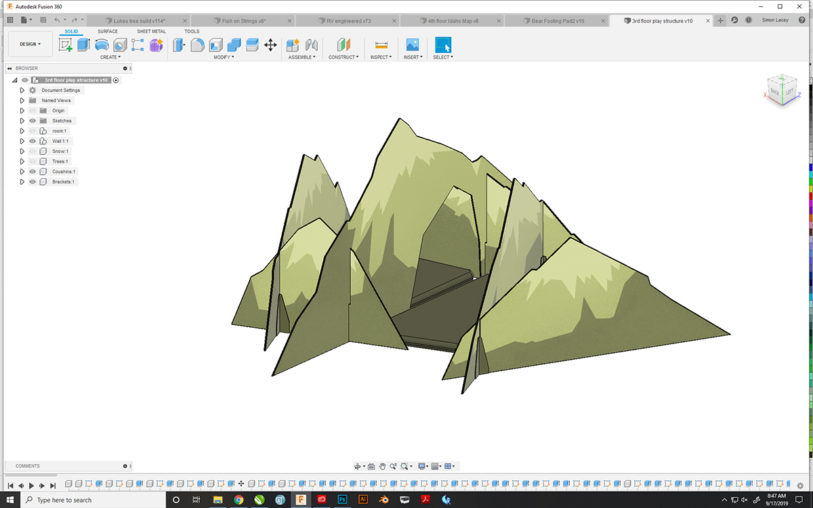The width and height of the screenshot is (813, 508).
Task: Select the Offset Face tool
Action: tap(252, 45)
